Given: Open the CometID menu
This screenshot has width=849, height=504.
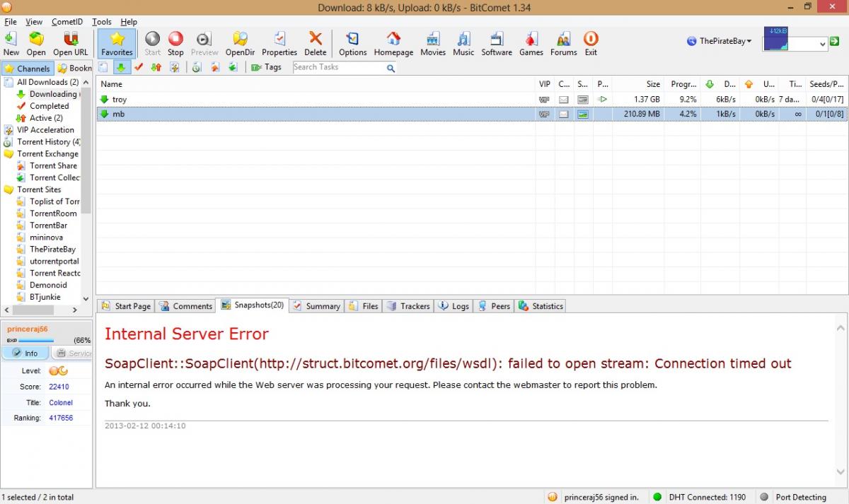Looking at the screenshot, I should point(66,22).
